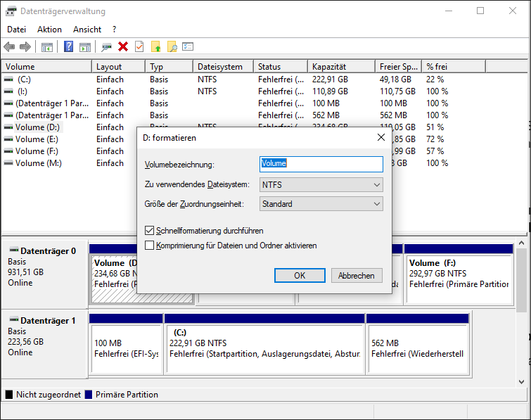Click the back arrow toolbar icon
Viewport: 531px width, 420px height.
(9, 47)
